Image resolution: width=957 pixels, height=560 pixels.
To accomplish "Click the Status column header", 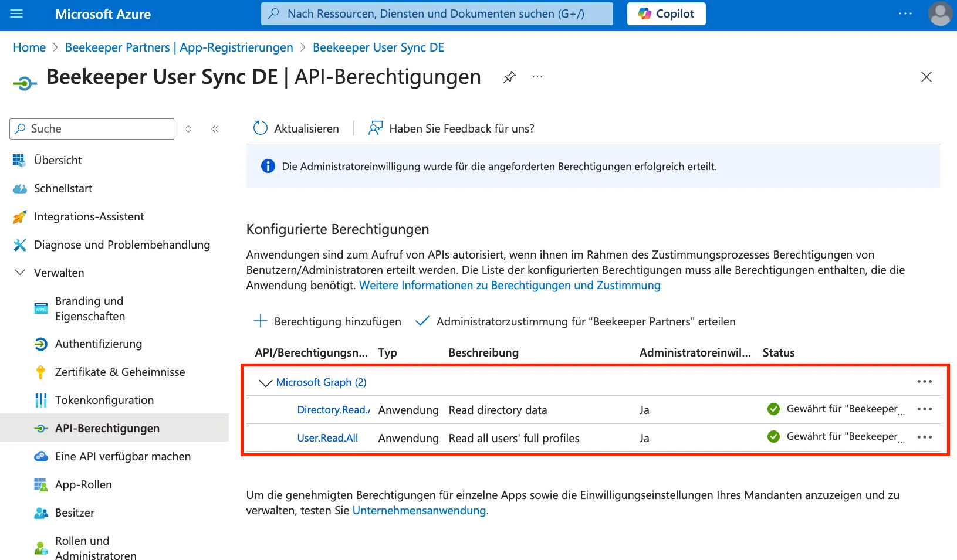I will point(779,352).
